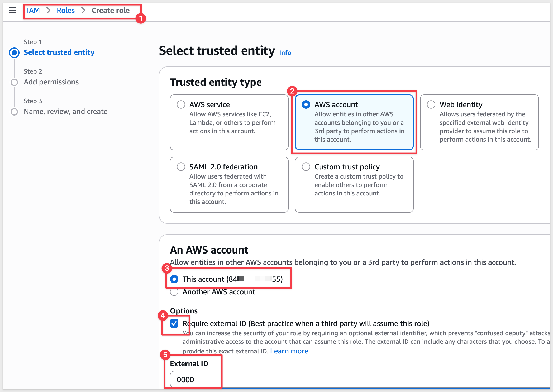Select the AWS account entity type
The image size is (553, 392).
click(x=306, y=104)
